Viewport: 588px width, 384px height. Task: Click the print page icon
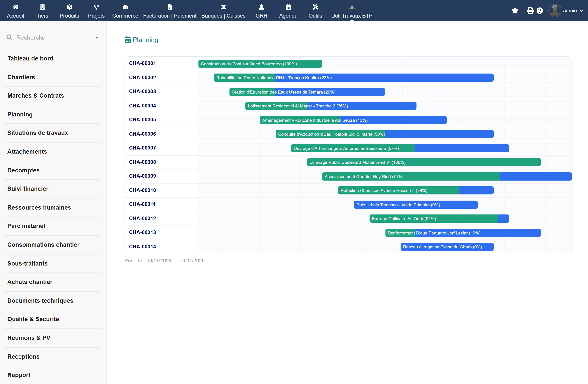pyautogui.click(x=530, y=11)
